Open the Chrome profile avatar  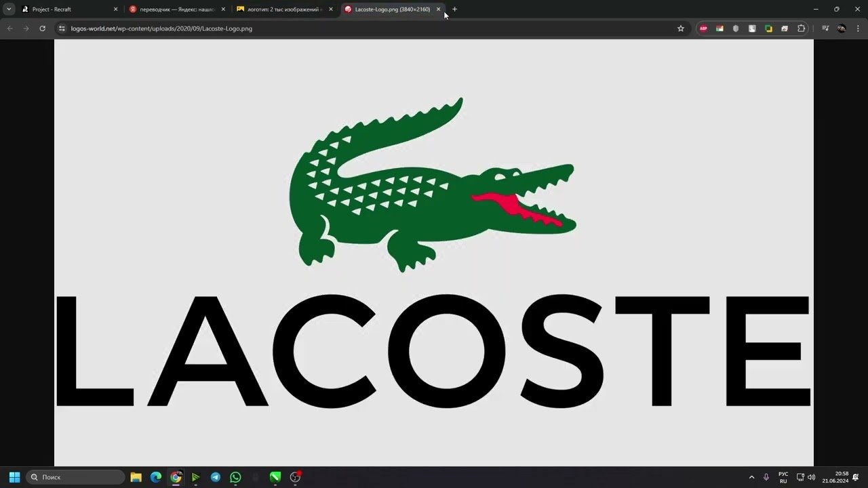tap(842, 28)
